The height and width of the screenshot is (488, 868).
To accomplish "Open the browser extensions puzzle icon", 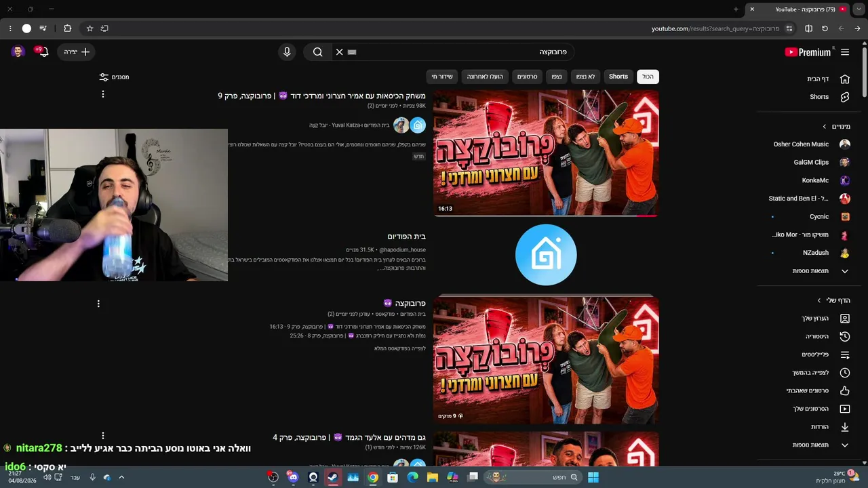I will tap(67, 28).
